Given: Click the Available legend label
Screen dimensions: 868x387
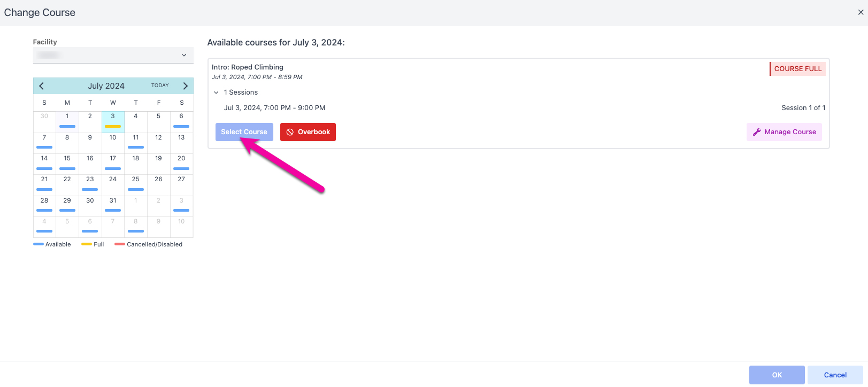Looking at the screenshot, I should pos(58,244).
